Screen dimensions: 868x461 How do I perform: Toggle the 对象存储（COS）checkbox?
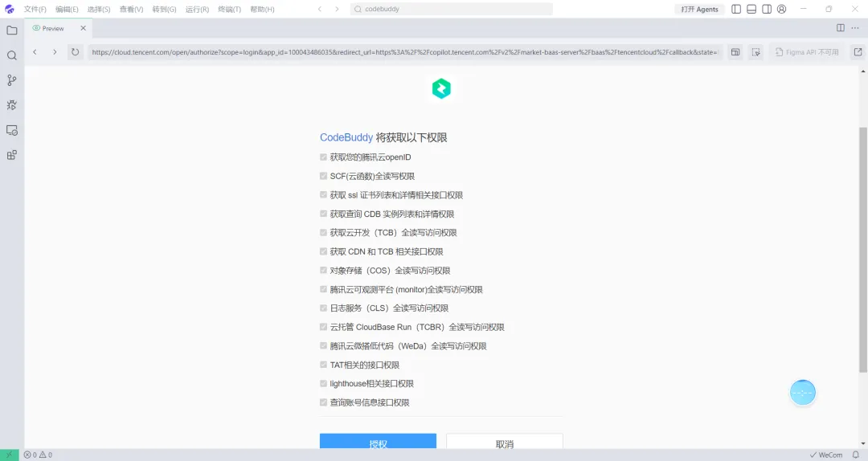pyautogui.click(x=323, y=270)
